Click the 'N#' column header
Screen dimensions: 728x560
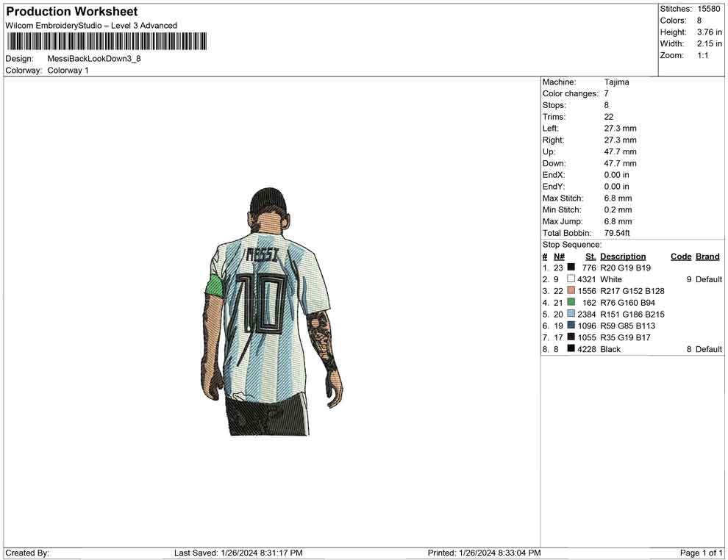[x=559, y=256]
